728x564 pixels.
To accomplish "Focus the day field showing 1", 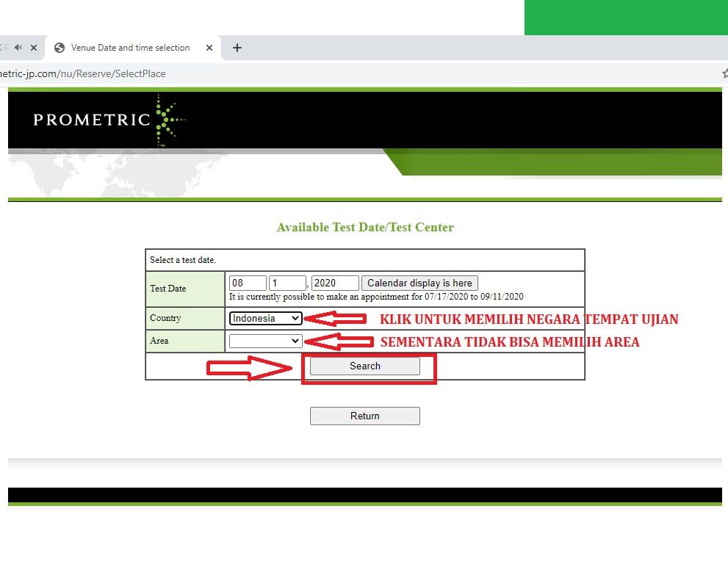I will [287, 283].
